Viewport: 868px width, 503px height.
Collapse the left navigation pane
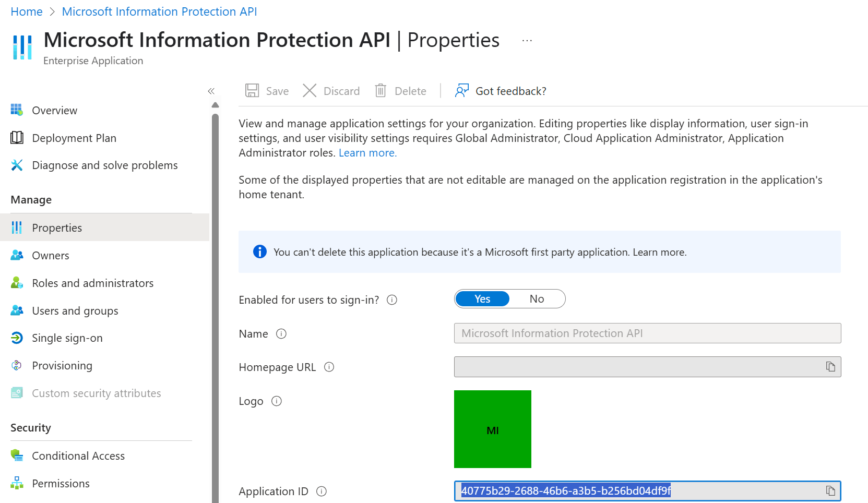pyautogui.click(x=211, y=91)
